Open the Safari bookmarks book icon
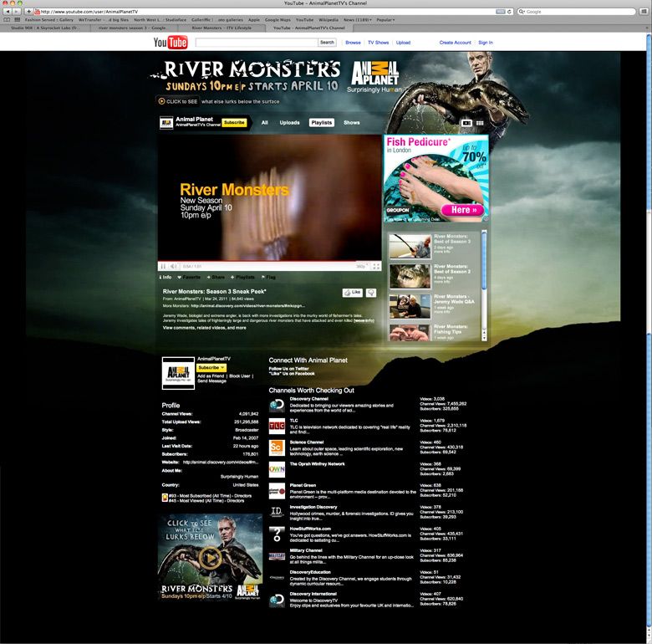 coord(7,19)
